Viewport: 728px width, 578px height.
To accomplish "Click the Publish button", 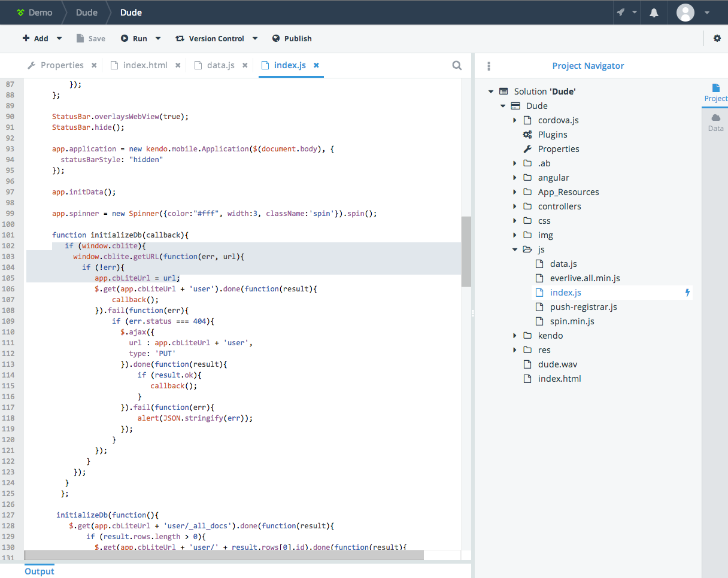I will pyautogui.click(x=292, y=38).
